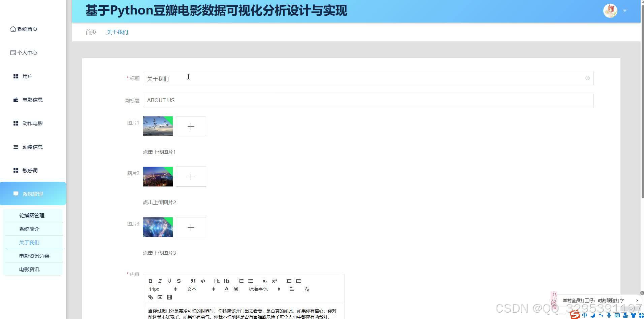Select the blockquote icon in the editor
This screenshot has height=319, width=644.
(x=193, y=281)
